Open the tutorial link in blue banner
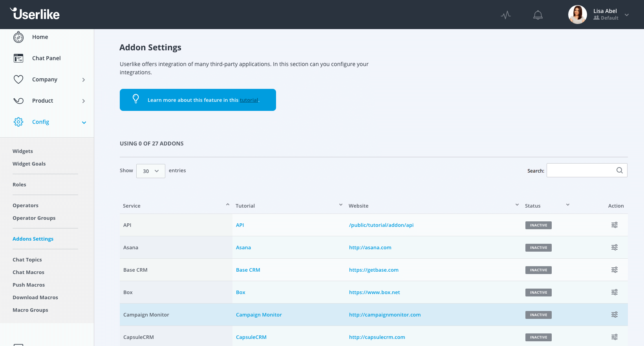Screen dimensions: 644x346 click(x=249, y=100)
